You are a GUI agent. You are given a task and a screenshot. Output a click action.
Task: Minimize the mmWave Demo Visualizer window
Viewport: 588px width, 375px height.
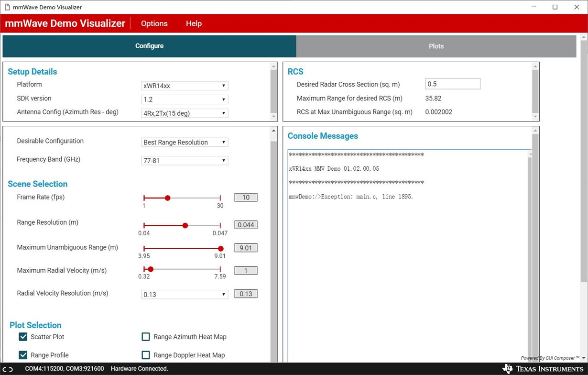click(533, 7)
